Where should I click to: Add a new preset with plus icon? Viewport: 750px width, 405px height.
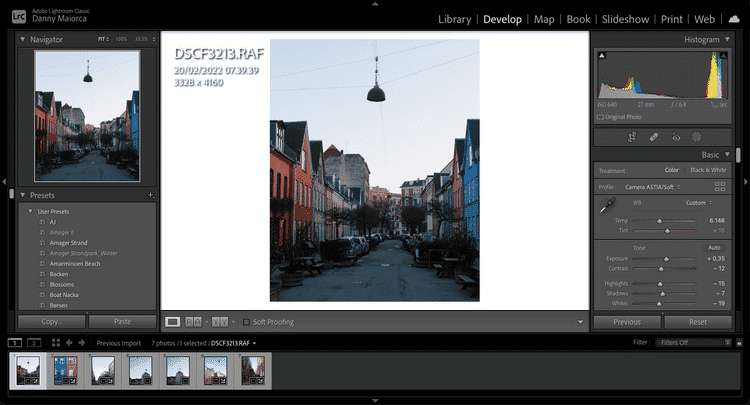coord(150,195)
